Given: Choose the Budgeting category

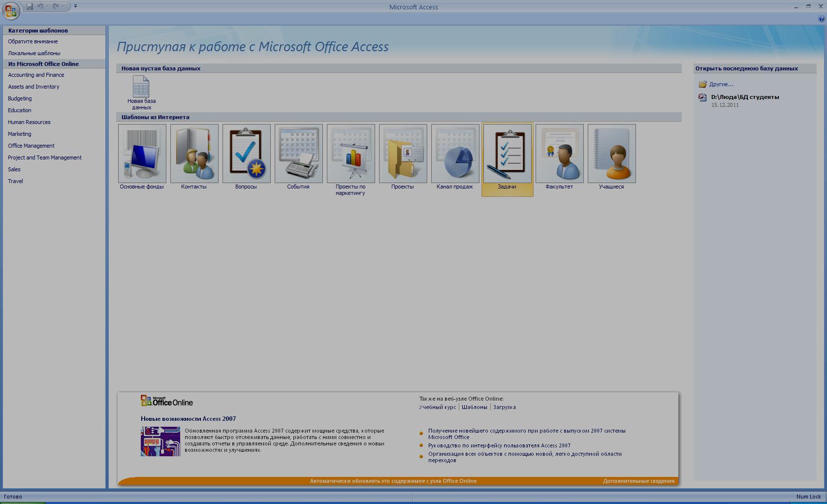Looking at the screenshot, I should (20, 98).
